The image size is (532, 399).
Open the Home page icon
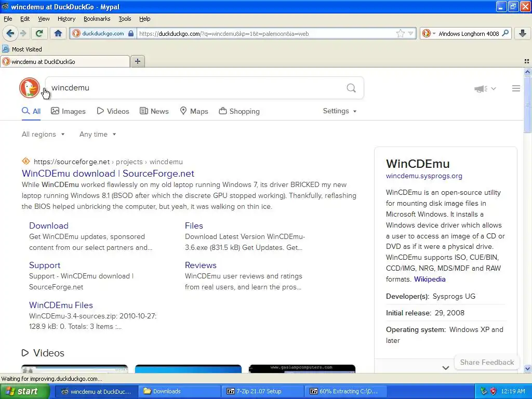tap(58, 33)
